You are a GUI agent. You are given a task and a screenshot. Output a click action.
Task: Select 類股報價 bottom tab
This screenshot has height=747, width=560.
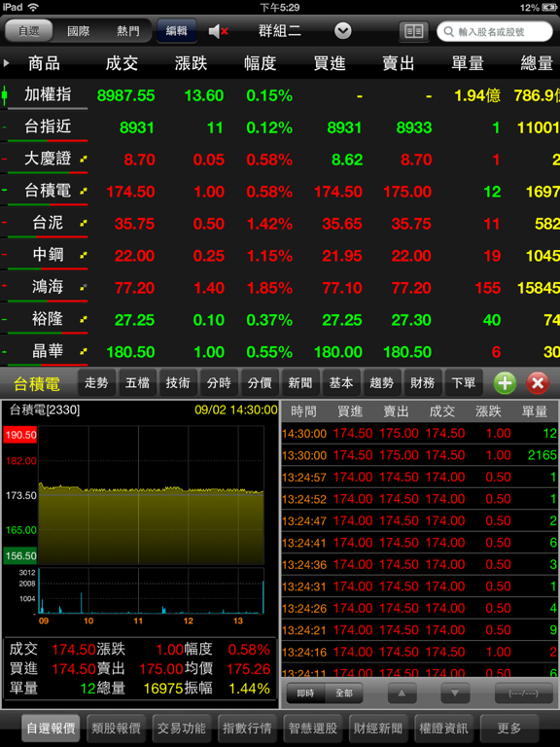(x=117, y=729)
